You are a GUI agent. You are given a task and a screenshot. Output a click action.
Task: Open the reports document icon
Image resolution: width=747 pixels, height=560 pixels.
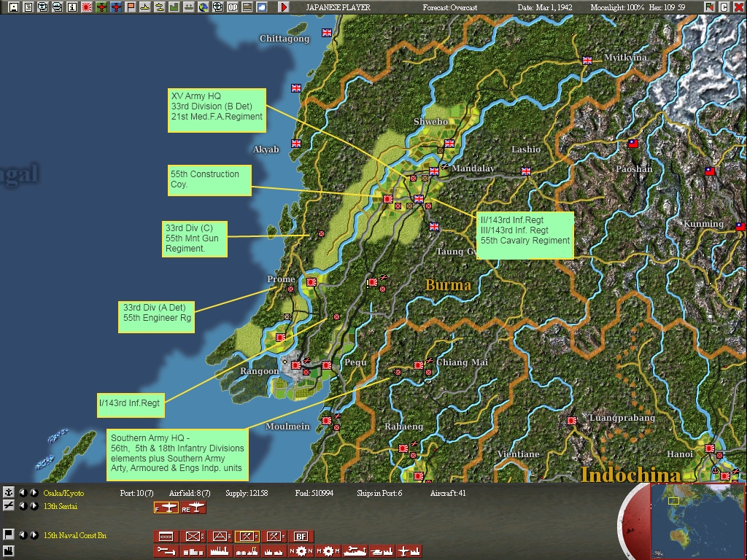[28, 7]
